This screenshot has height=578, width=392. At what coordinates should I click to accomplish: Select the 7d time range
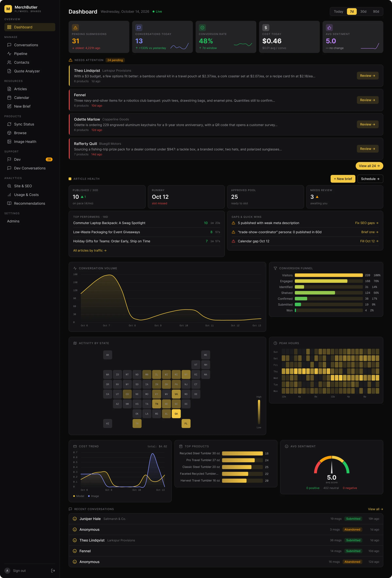click(352, 11)
